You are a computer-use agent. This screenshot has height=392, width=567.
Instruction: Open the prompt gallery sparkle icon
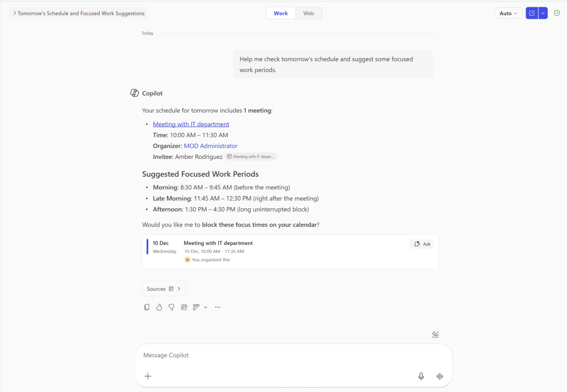coord(435,334)
